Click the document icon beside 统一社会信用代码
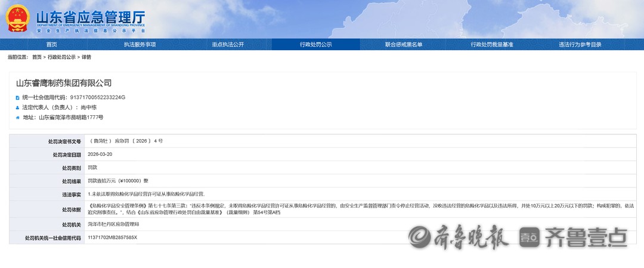The image size is (644, 268). tap(17, 97)
